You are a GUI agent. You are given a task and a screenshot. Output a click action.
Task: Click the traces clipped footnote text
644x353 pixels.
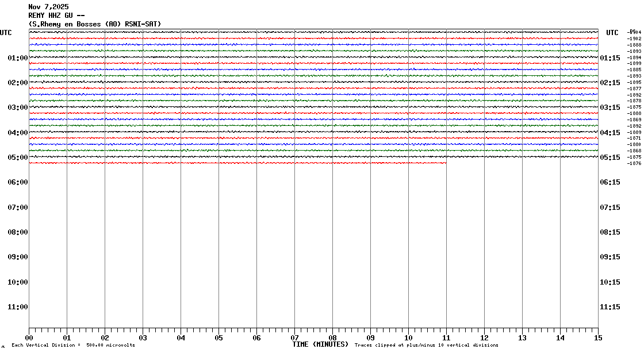(x=426, y=345)
